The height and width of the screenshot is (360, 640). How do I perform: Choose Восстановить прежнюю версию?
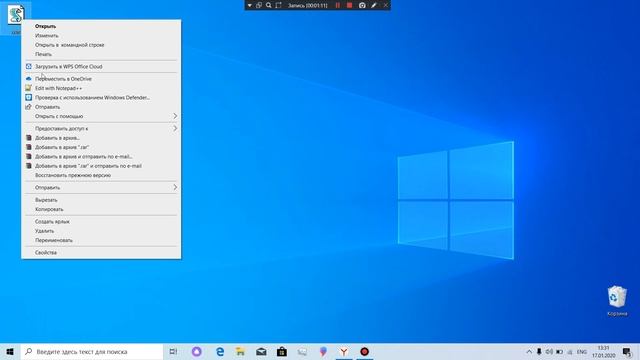pos(101,176)
